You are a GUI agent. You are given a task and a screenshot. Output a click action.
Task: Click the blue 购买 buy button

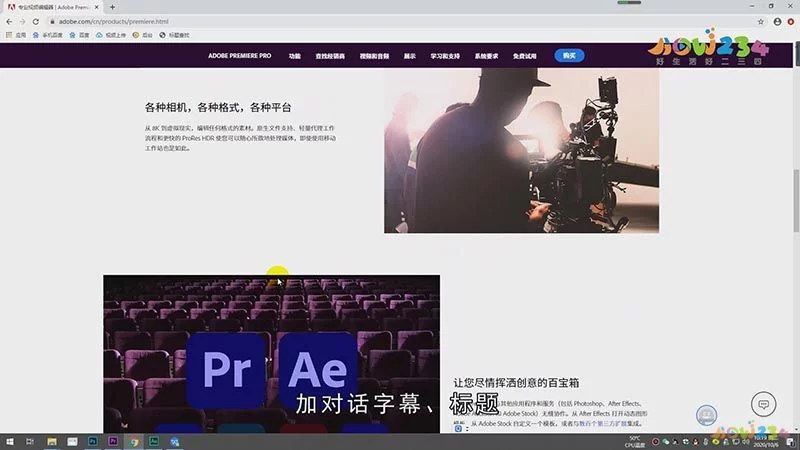569,56
